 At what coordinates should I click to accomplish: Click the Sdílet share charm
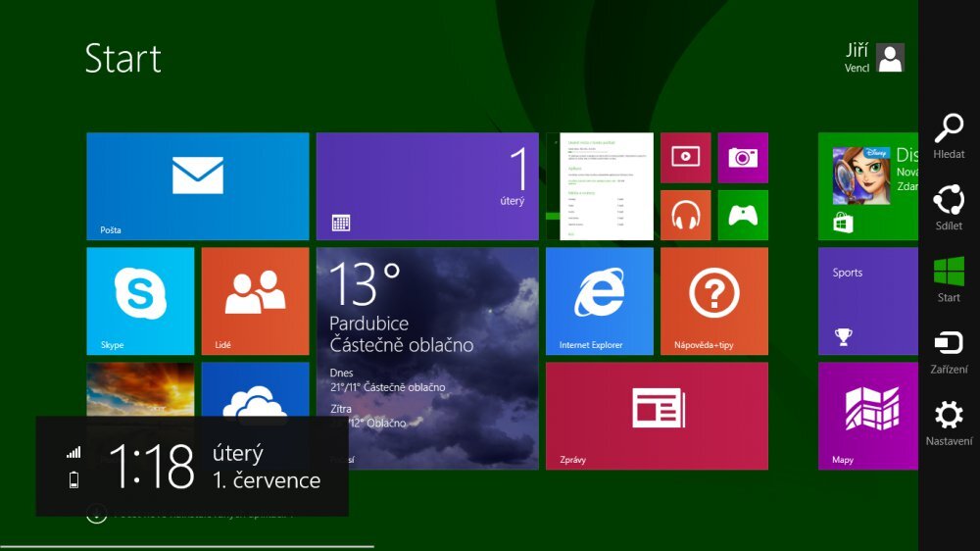pos(949,208)
